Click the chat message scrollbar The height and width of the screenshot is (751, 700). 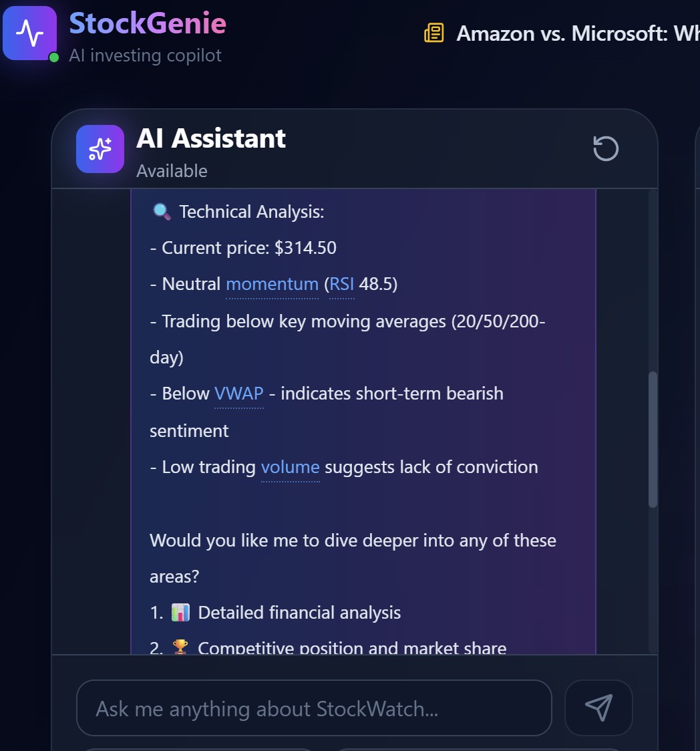click(x=653, y=438)
